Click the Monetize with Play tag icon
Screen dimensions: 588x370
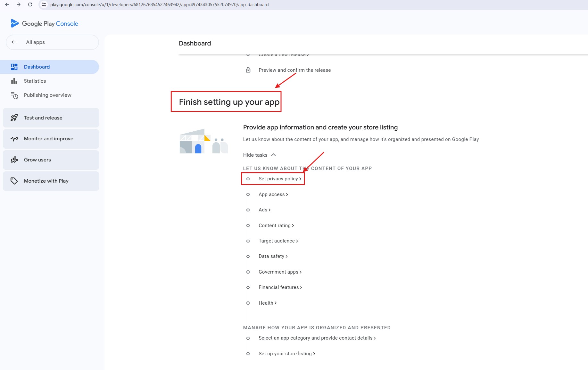click(x=14, y=181)
